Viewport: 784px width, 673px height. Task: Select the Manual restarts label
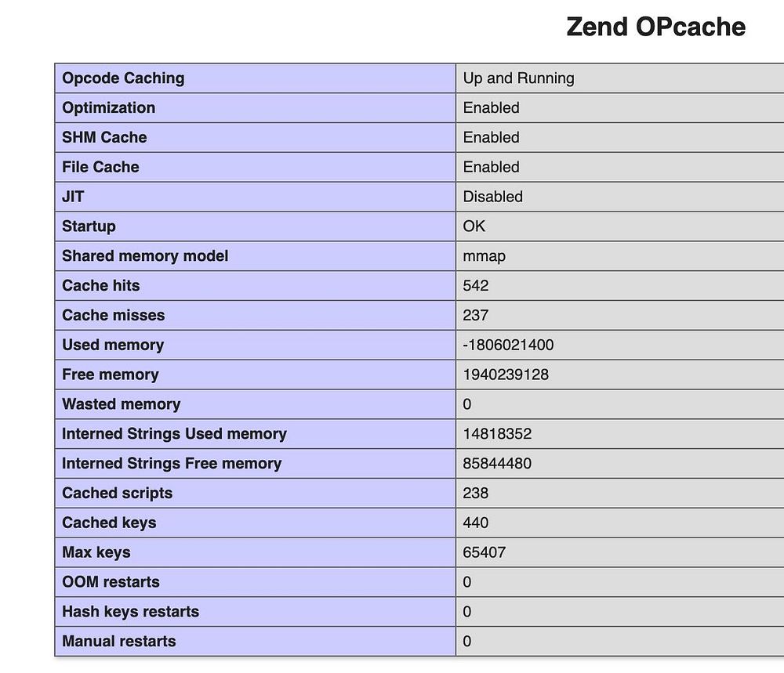pyautogui.click(x=119, y=641)
